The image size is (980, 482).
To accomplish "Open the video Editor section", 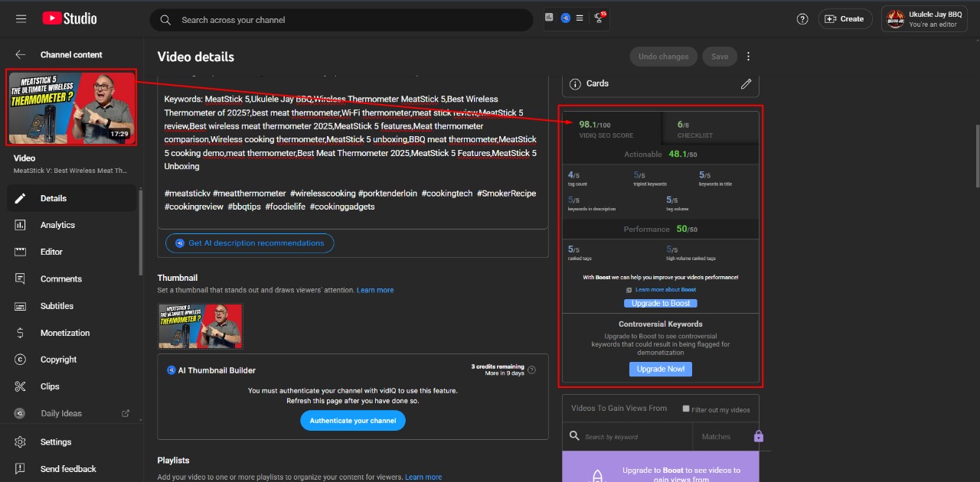I will pos(70,252).
